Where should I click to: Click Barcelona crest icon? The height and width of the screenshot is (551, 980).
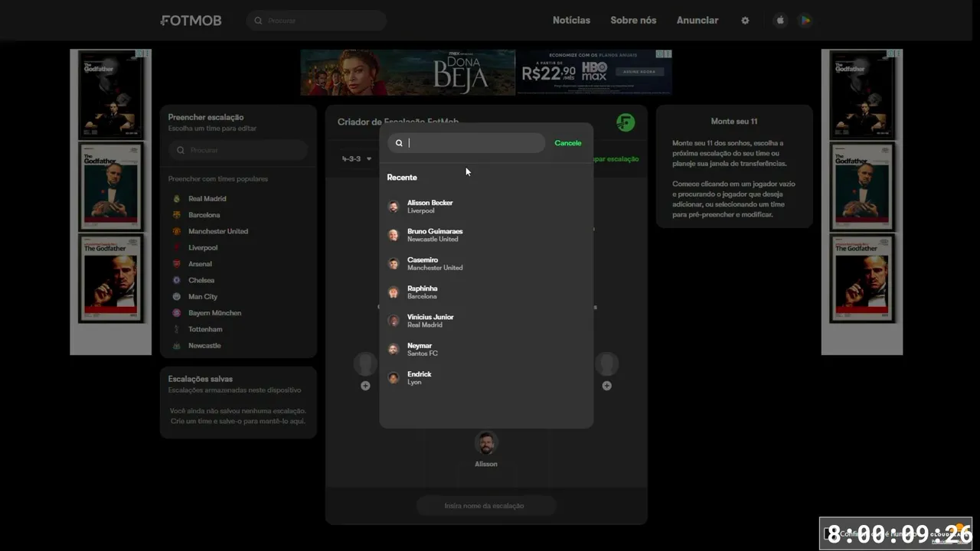click(x=177, y=215)
